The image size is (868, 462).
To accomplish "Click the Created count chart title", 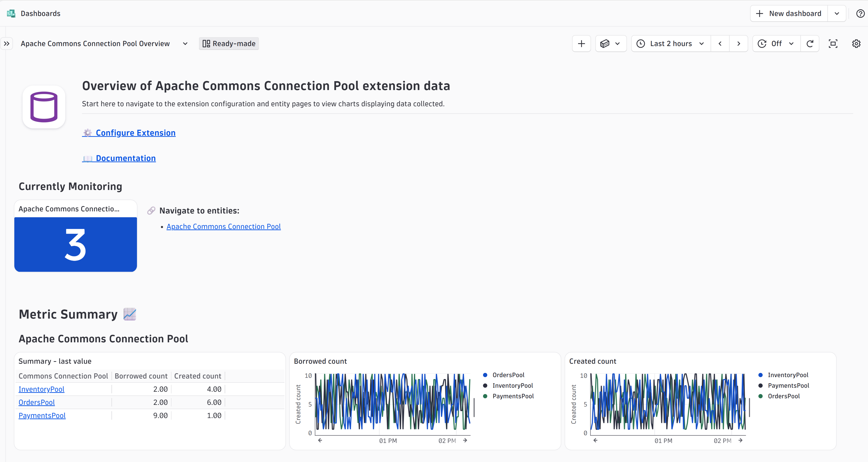I will pyautogui.click(x=593, y=361).
